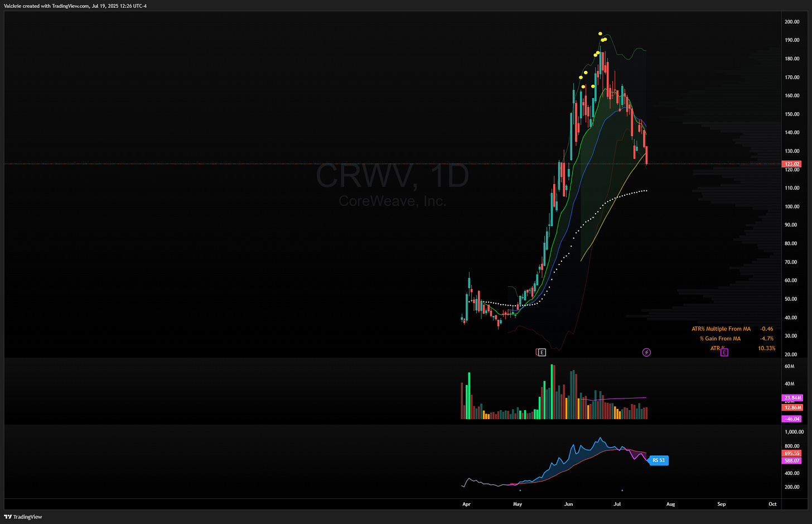Click the 80.00 price axis label
The image size is (812, 524).
791,243
